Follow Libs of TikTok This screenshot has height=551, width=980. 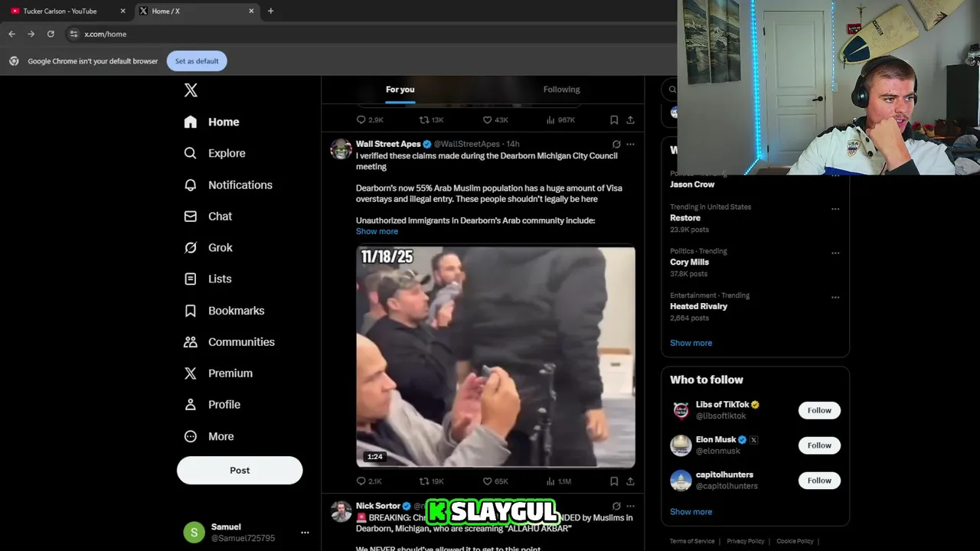(819, 410)
